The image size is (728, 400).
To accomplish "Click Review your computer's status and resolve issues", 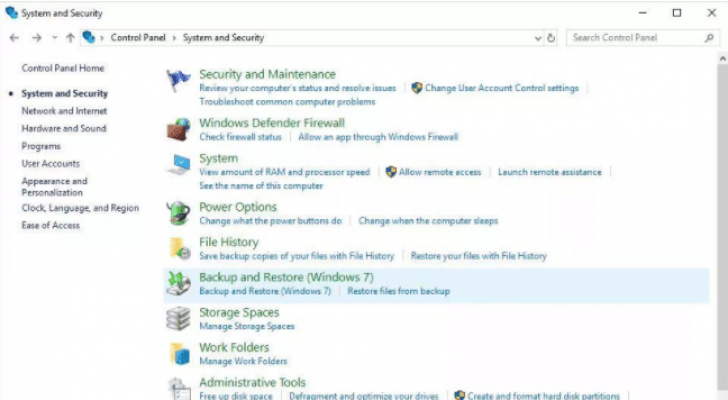I will (x=298, y=88).
